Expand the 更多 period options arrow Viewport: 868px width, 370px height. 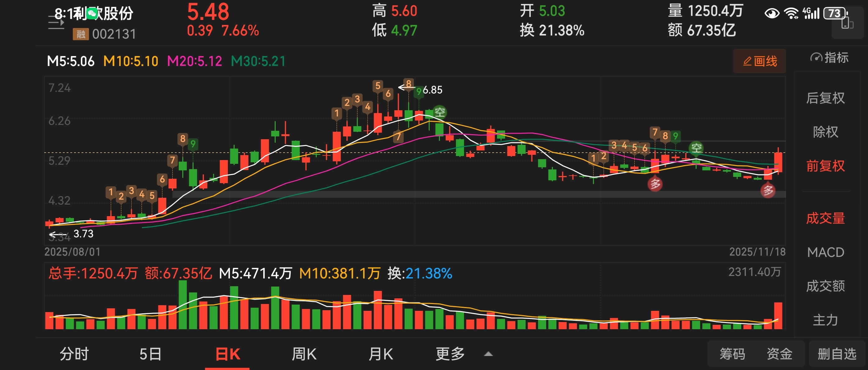[x=488, y=354]
